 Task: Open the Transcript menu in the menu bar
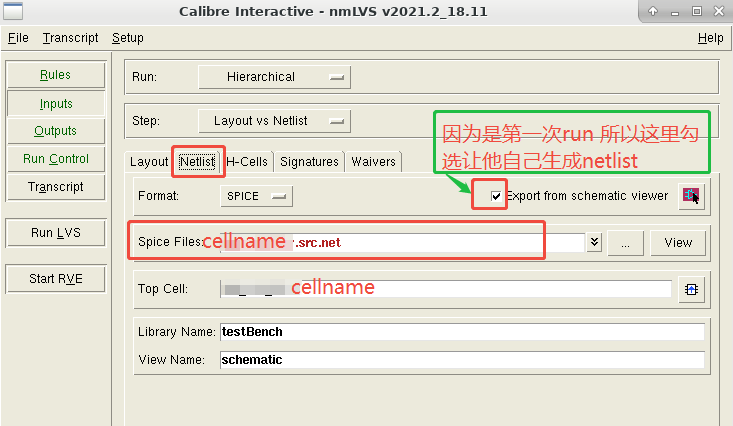tap(70, 38)
